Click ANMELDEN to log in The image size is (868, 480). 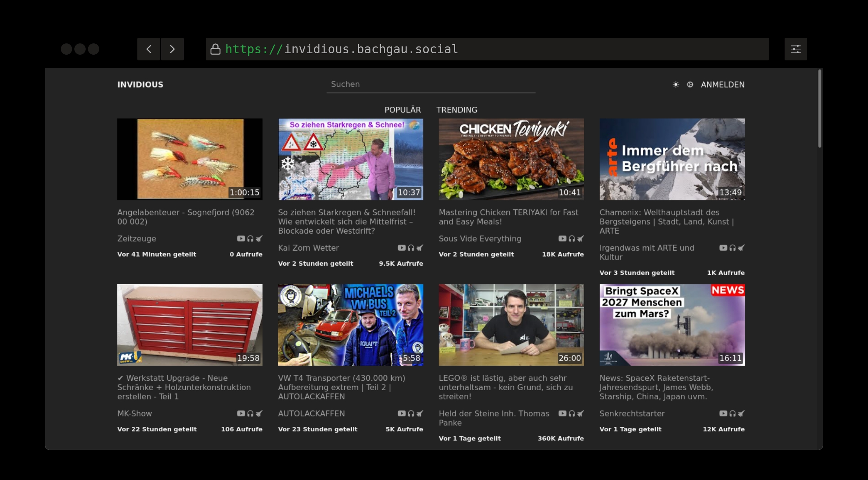pos(722,85)
